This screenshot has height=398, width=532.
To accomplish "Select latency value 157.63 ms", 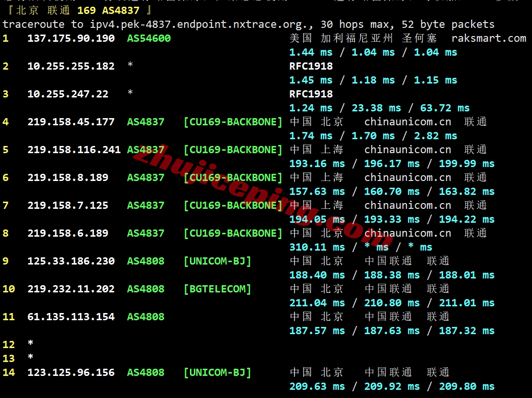I will (317, 191).
